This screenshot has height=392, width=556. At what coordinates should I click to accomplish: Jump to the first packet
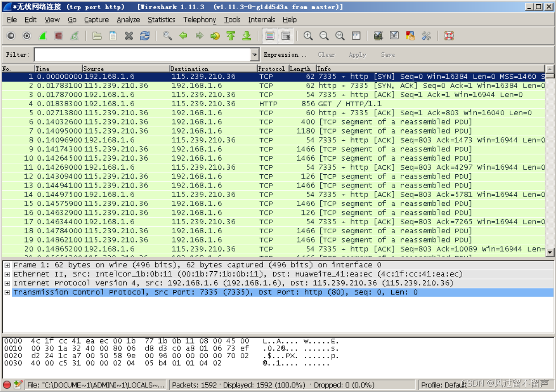pos(231,36)
